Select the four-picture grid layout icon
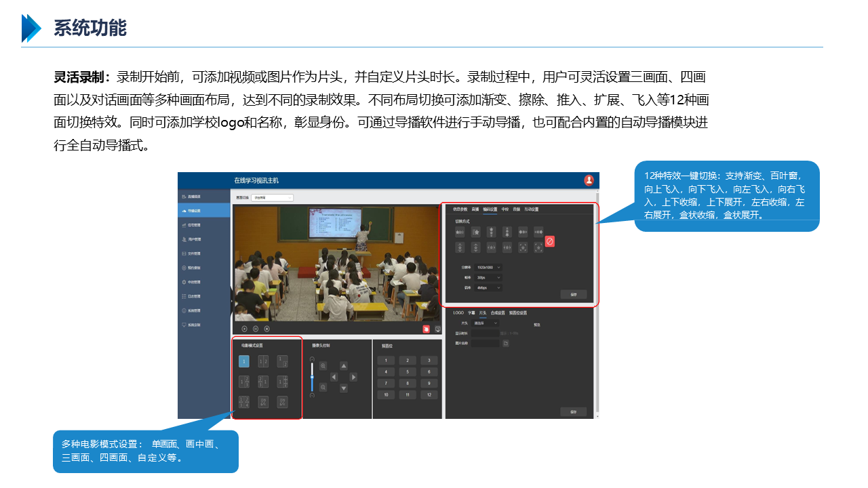 (x=244, y=401)
